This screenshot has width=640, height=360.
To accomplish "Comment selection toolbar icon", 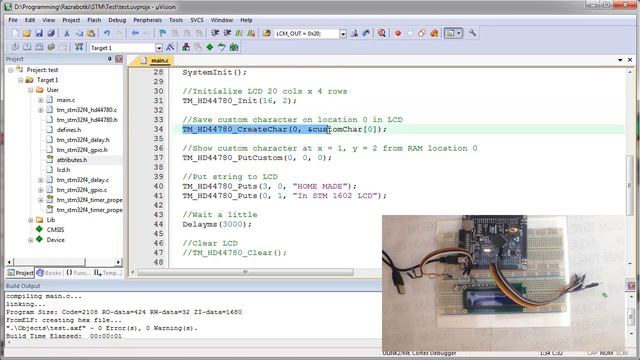I will [x=239, y=33].
